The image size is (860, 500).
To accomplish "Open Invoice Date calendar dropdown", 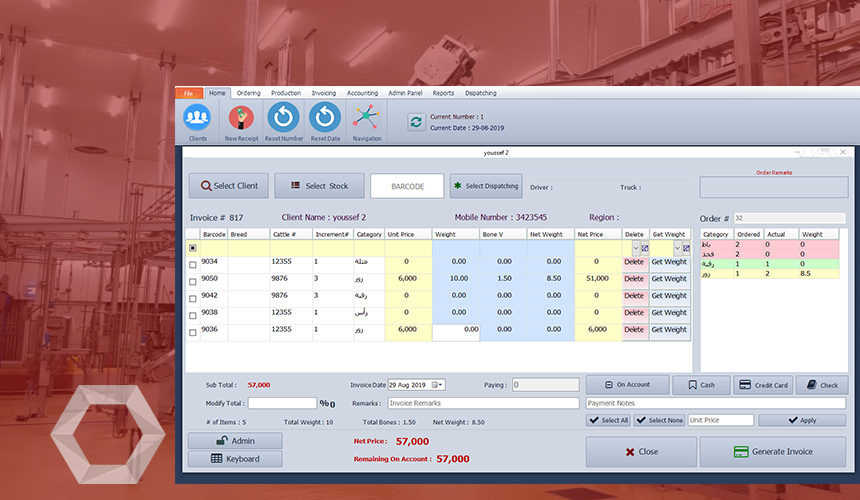I will tap(437, 385).
